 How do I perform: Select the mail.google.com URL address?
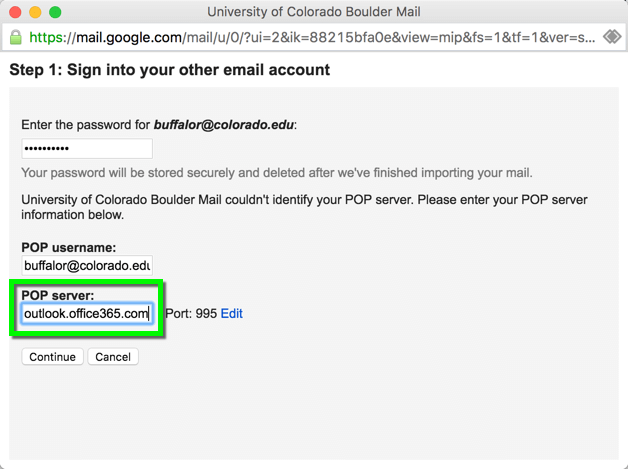coord(312,37)
